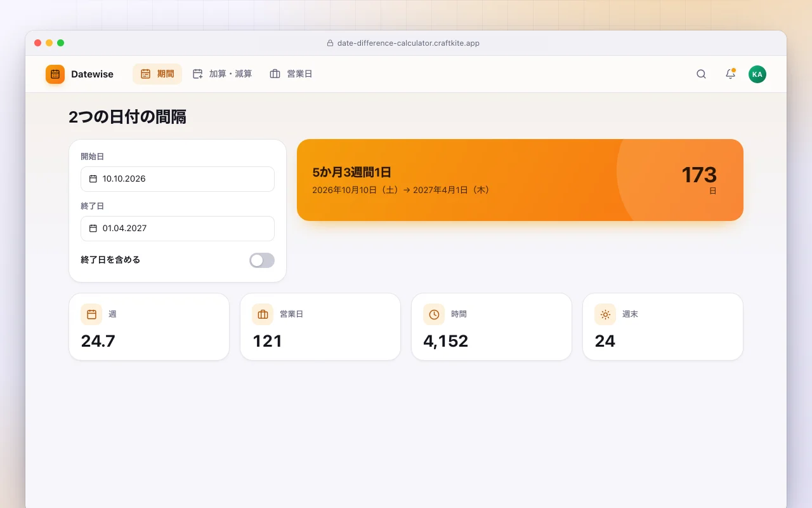Switch to the 加算・減算 tab
Screen dimensions: 812x508
[x=222, y=74]
